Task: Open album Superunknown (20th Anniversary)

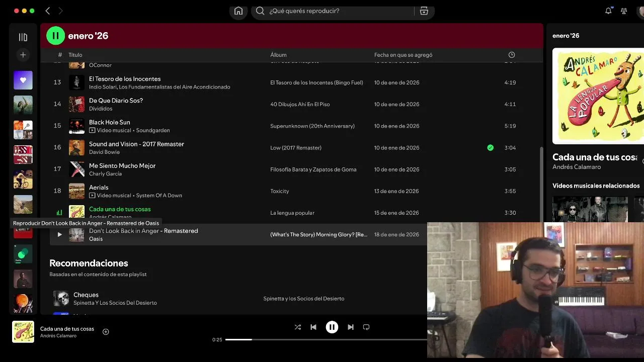Action: pos(312,126)
